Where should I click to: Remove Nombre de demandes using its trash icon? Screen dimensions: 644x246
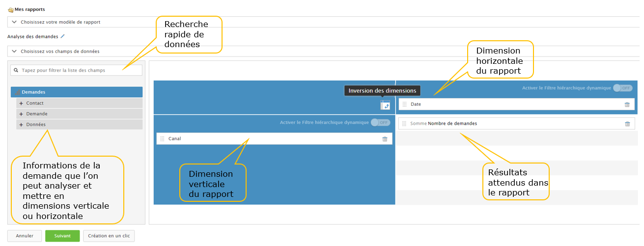click(627, 124)
